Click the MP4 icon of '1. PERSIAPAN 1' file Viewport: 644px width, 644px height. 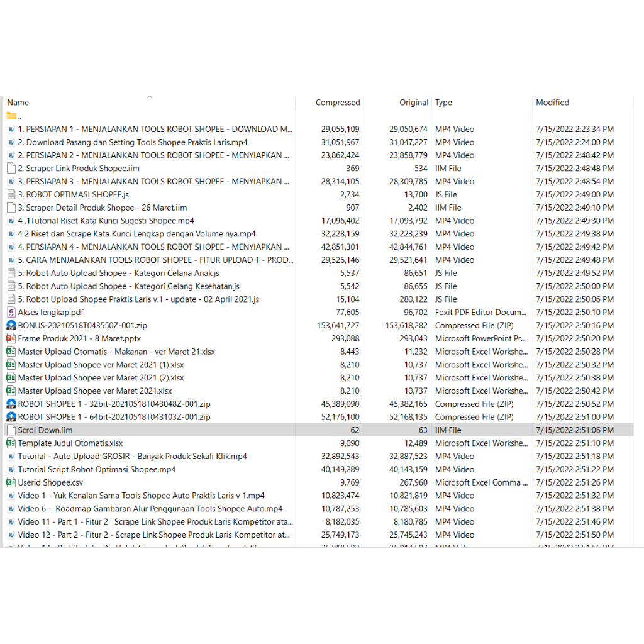click(11, 130)
